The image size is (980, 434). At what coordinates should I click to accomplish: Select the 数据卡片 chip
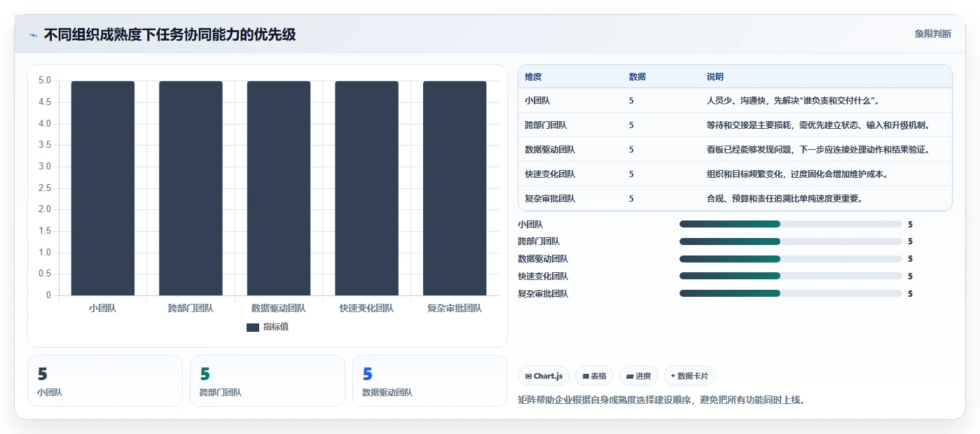coord(689,376)
